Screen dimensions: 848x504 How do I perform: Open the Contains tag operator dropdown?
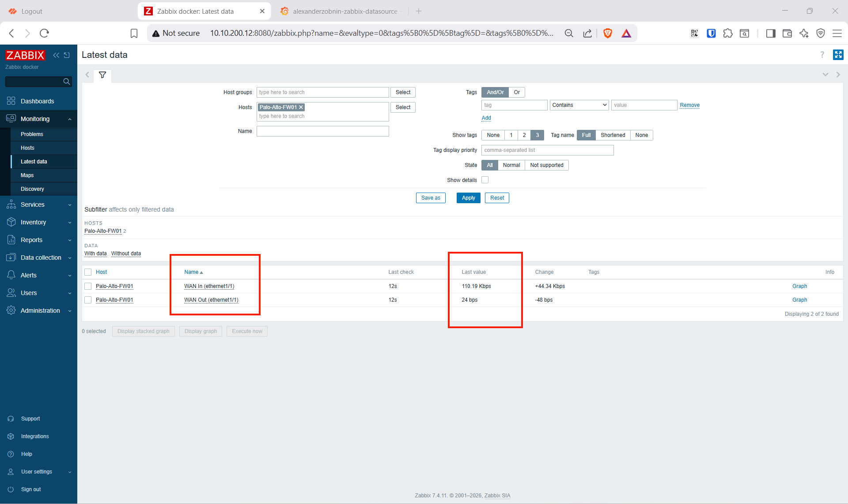579,105
